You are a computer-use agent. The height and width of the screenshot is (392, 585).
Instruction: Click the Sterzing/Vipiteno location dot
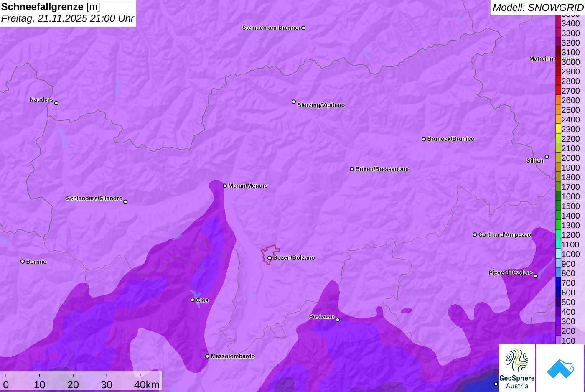[294, 102]
